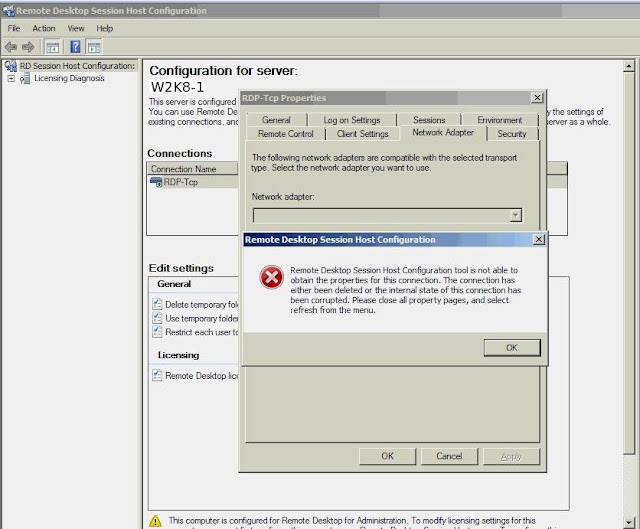
Task: Switch to the General tab
Action: (276, 120)
